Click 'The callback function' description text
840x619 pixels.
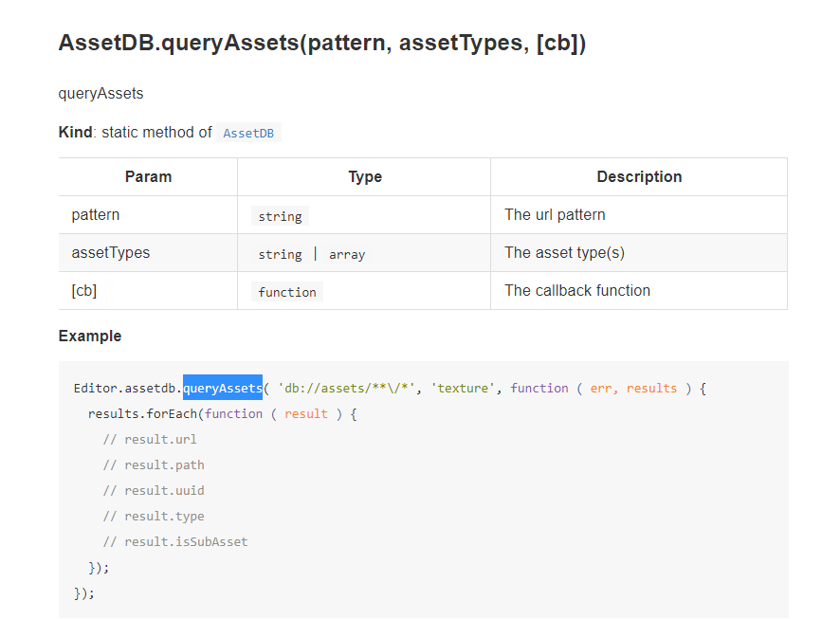(577, 290)
